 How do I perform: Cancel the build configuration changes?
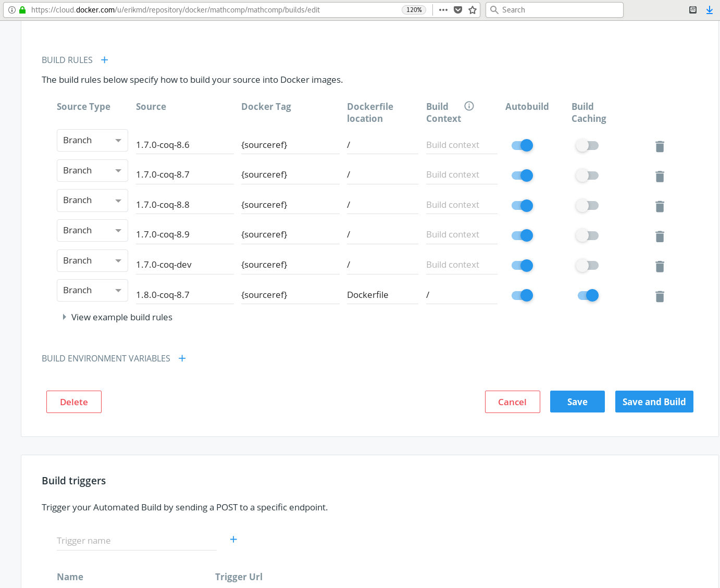click(512, 402)
